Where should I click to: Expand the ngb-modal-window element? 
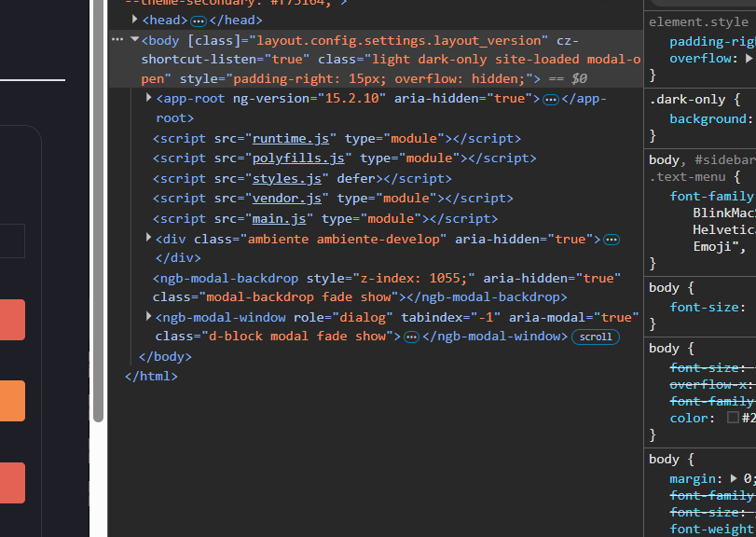149,317
